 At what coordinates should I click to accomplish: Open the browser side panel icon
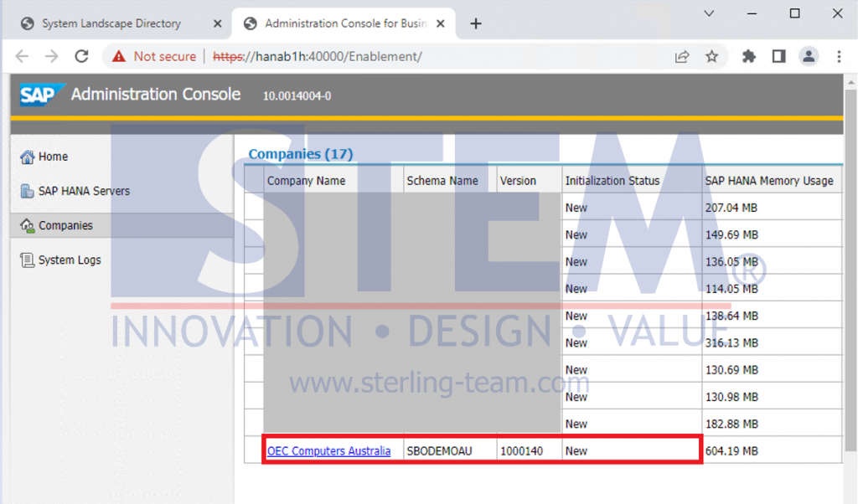(778, 56)
